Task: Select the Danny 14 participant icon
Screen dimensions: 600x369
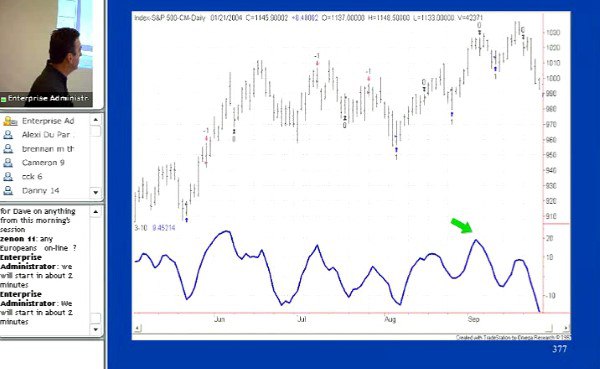Action: (8, 191)
